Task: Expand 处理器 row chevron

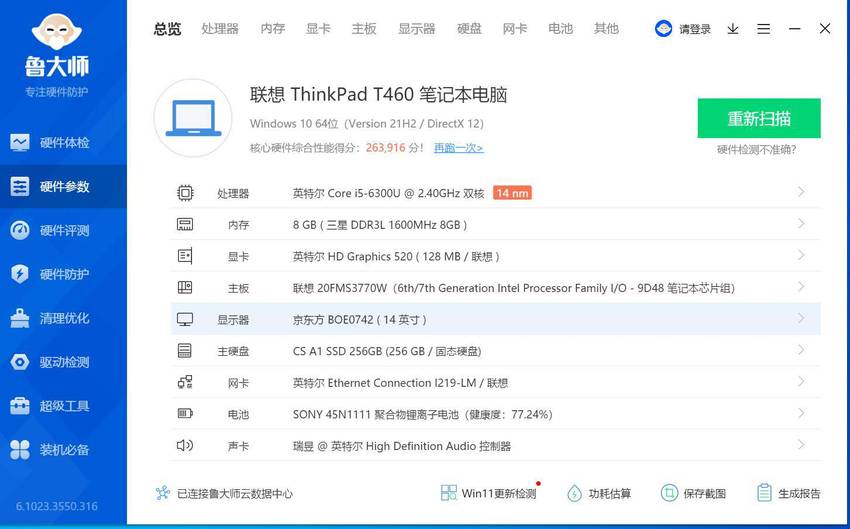Action: click(x=801, y=192)
